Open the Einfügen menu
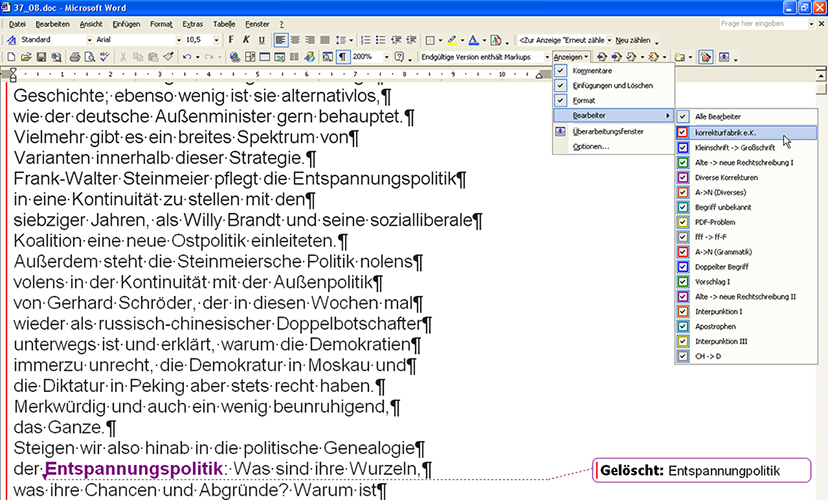 [x=126, y=24]
